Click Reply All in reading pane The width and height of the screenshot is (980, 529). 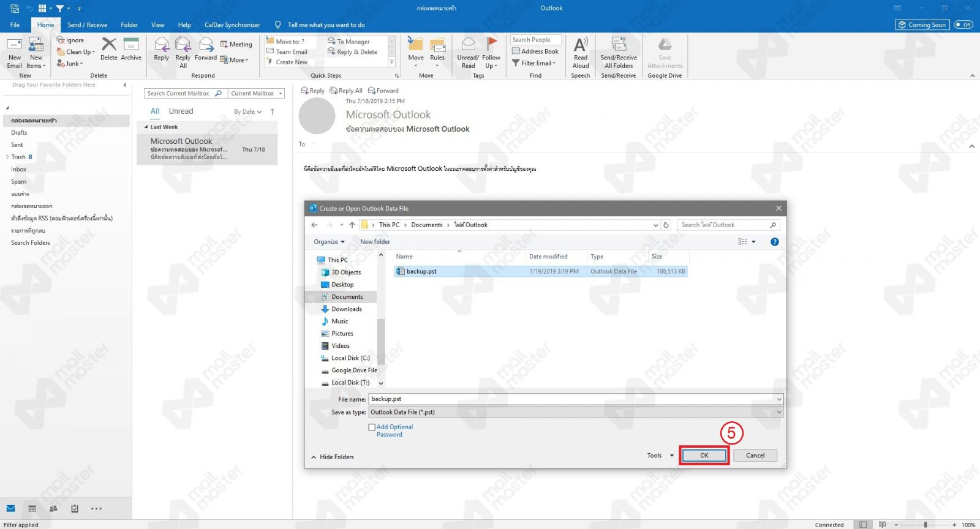(x=346, y=91)
